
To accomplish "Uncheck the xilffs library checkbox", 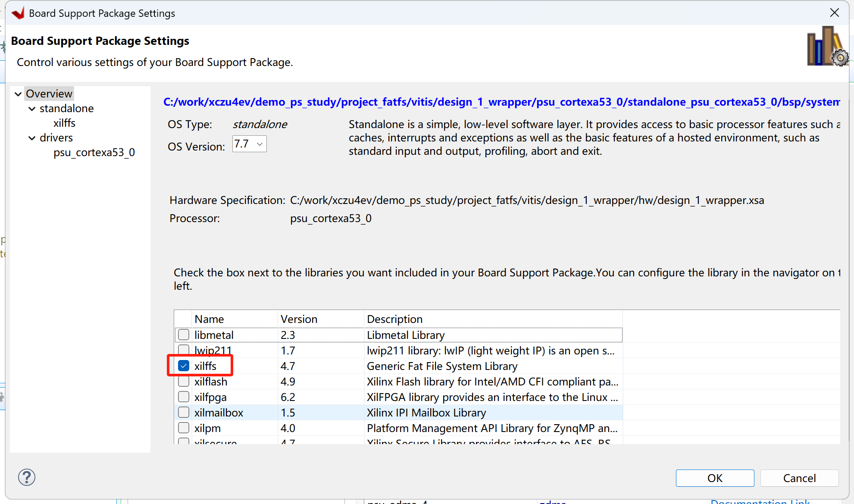I will pos(184,366).
